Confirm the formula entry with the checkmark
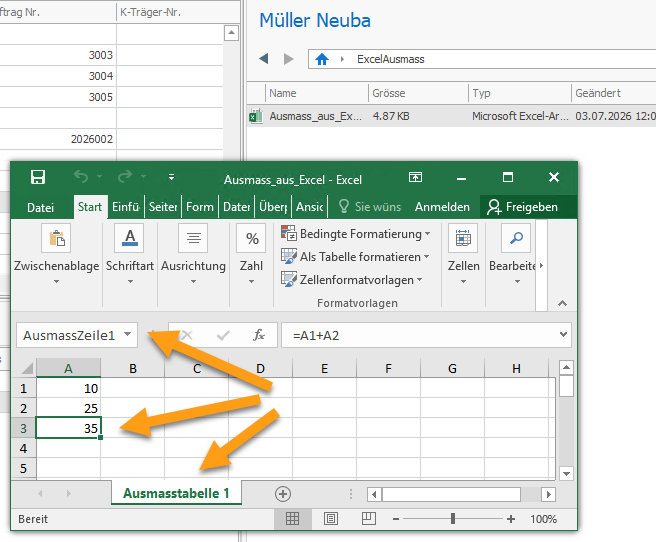This screenshot has width=656, height=542. click(x=223, y=335)
